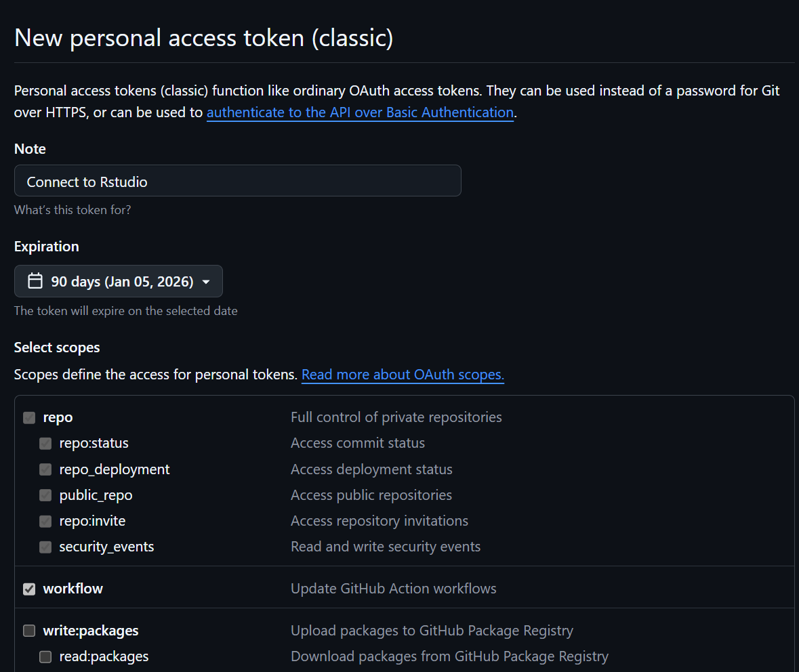The width and height of the screenshot is (799, 672).
Task: Open authenticate to the API link
Action: pyautogui.click(x=360, y=112)
